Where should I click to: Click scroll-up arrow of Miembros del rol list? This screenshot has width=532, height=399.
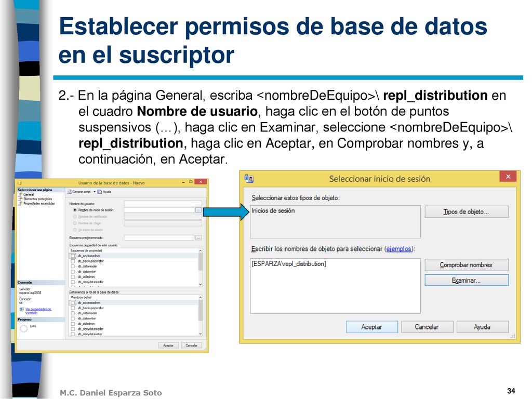point(201,298)
